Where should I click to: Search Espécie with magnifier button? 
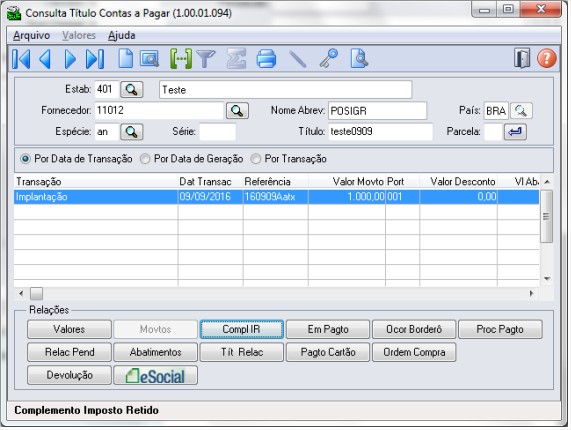pyautogui.click(x=131, y=132)
